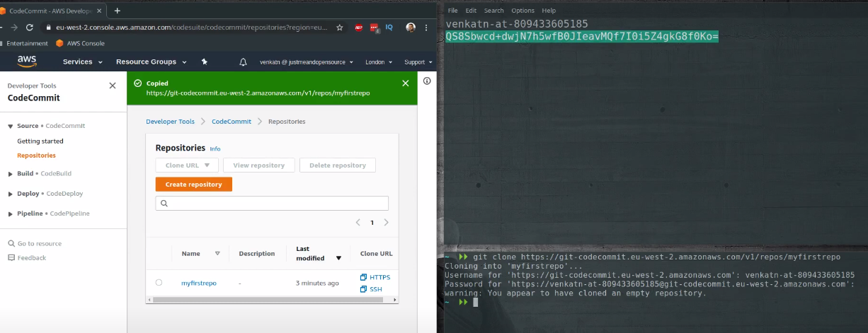Click the venkatn-at-809433605185 line in editor
Screen dimensions: 868x333
[x=517, y=24]
